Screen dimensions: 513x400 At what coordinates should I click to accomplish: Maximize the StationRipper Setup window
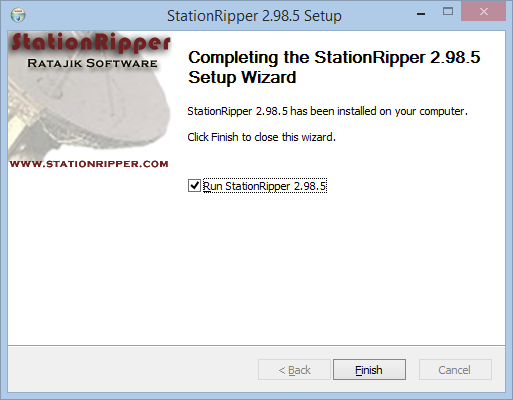[448, 12]
